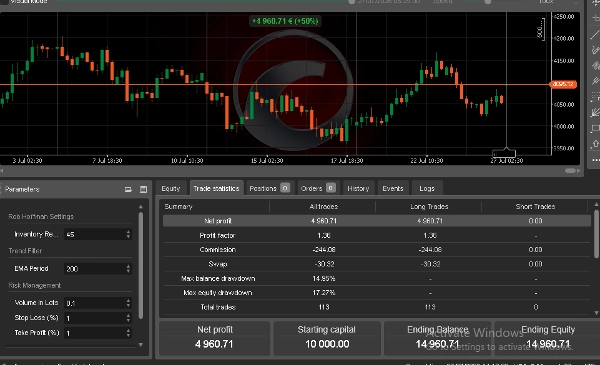Image resolution: width=600 pixels, height=365 pixels.
Task: Click the All trades column header
Action: (x=323, y=207)
